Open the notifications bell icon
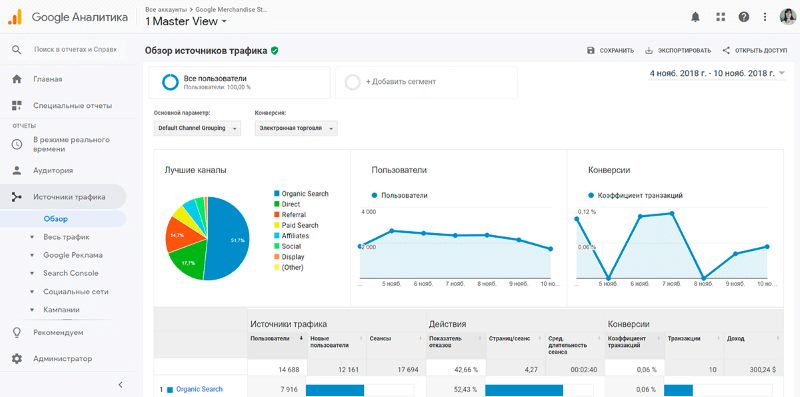The width and height of the screenshot is (800, 397). pyautogui.click(x=695, y=17)
